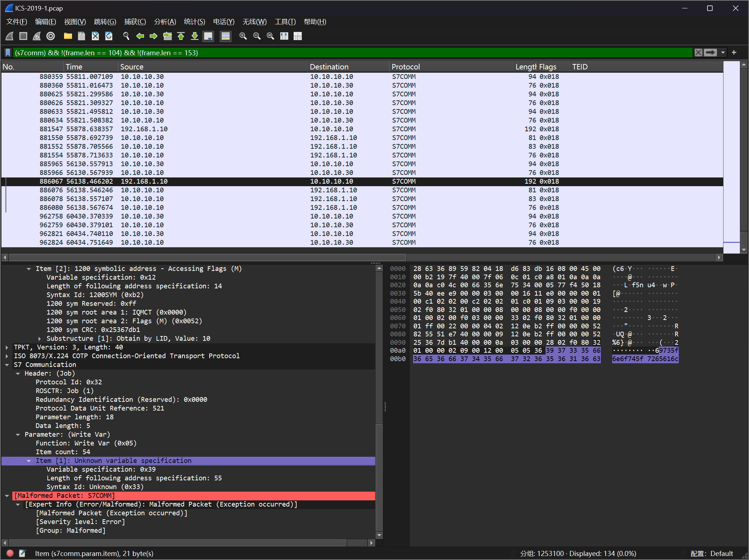The height and width of the screenshot is (560, 749).
Task: Collapse the S7 Communication node
Action: pos(7,365)
